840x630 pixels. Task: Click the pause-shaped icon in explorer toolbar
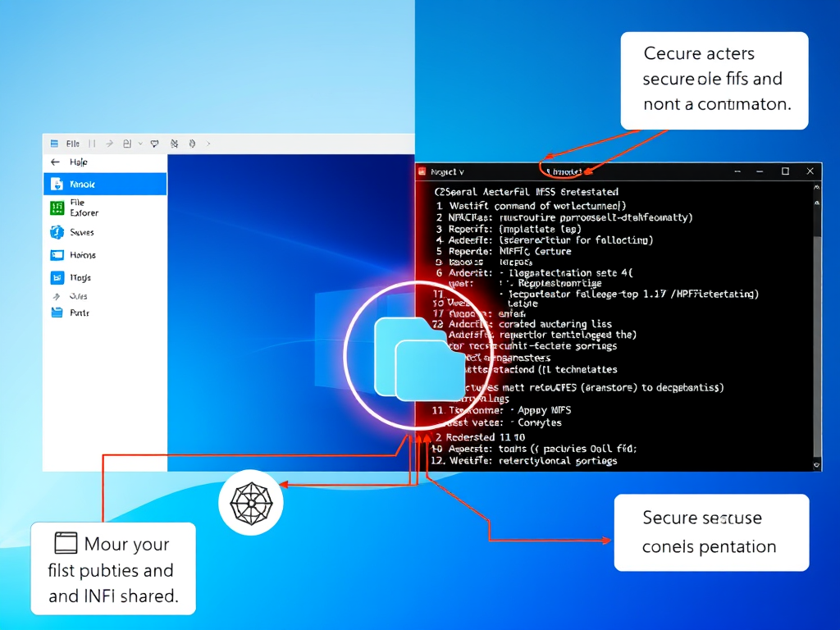[92, 144]
